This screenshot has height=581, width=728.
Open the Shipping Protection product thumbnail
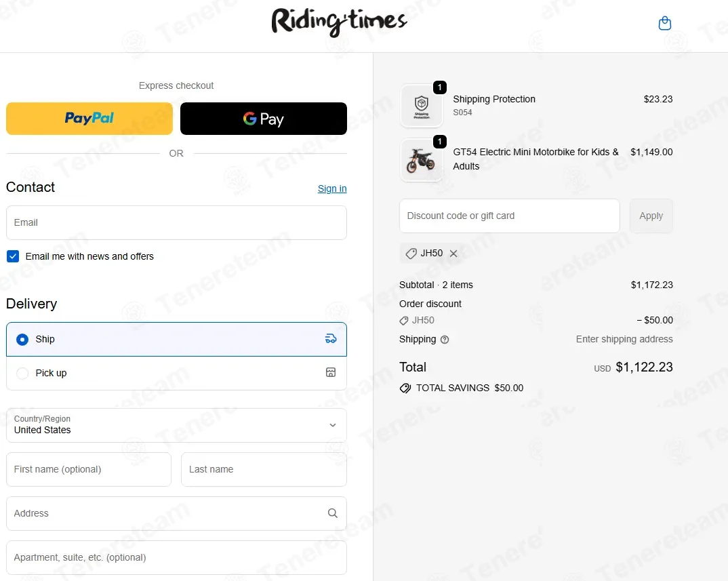point(421,105)
